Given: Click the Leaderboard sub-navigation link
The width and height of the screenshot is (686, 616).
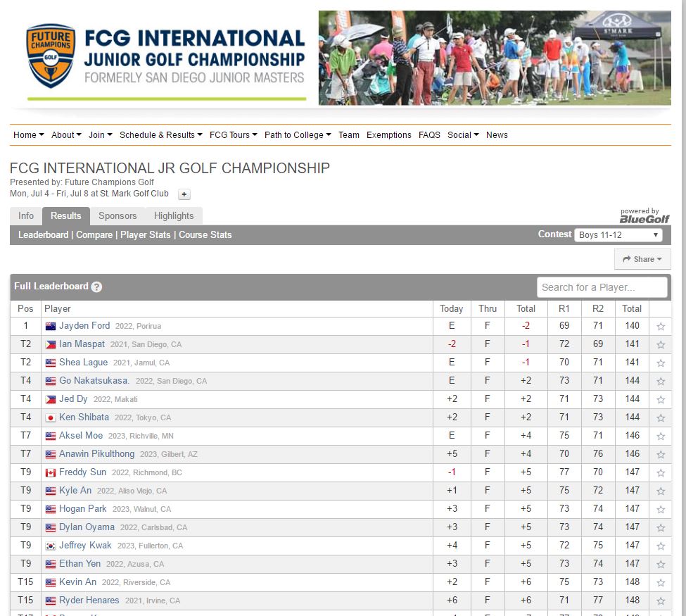Looking at the screenshot, I should pos(44,234).
